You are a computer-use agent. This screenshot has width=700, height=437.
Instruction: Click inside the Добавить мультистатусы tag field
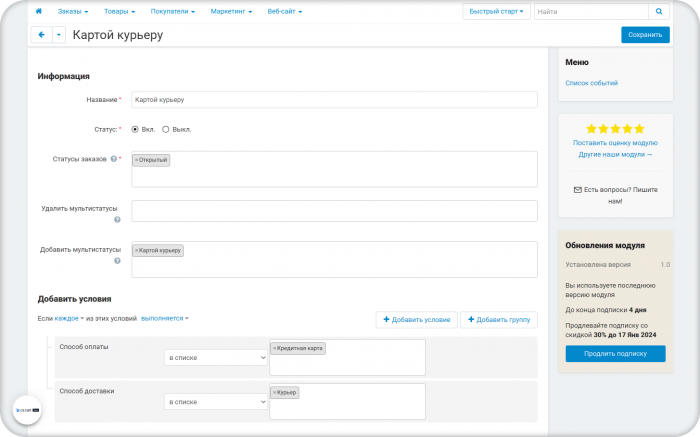334,260
